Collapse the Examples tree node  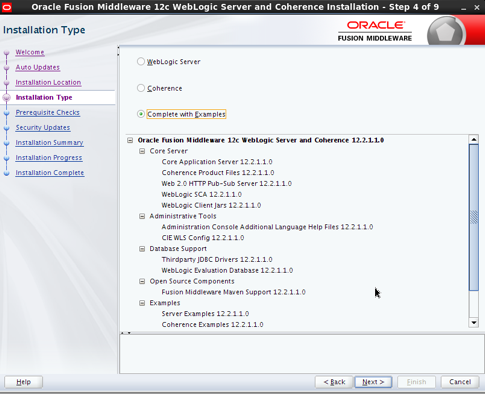[142, 303]
